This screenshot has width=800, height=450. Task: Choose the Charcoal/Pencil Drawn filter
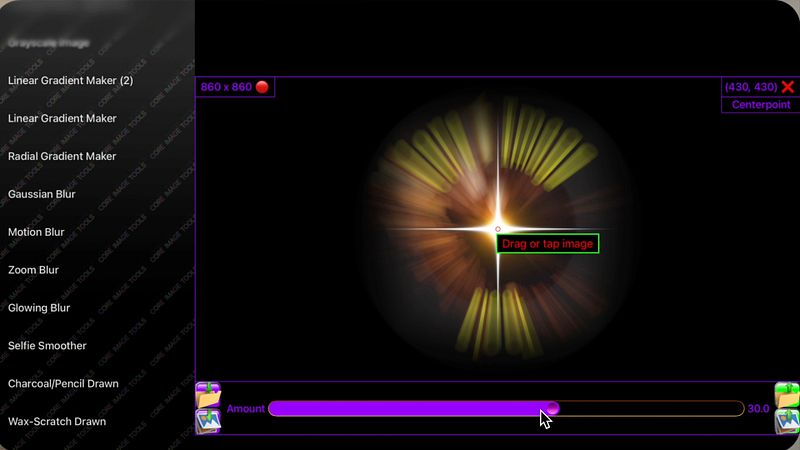pos(63,384)
